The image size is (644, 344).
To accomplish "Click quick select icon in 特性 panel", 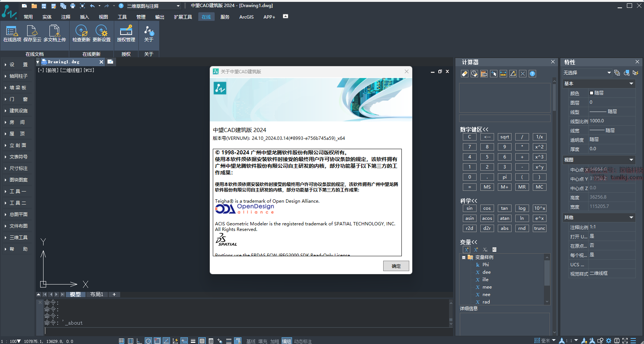I will tap(635, 73).
